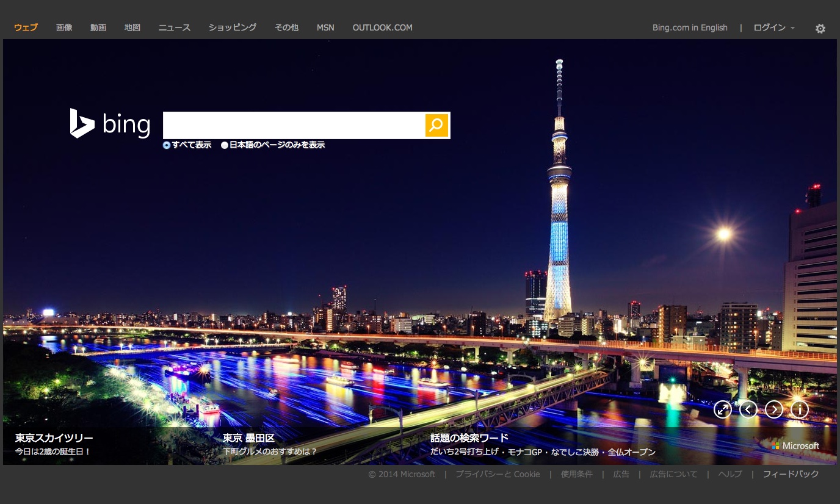Click into the Bing search box

coord(294,125)
